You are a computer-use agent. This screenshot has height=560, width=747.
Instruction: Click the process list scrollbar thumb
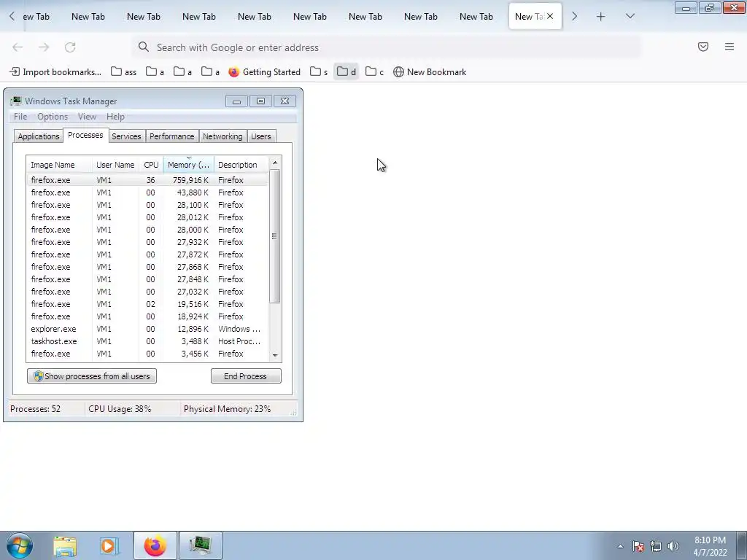click(x=274, y=236)
